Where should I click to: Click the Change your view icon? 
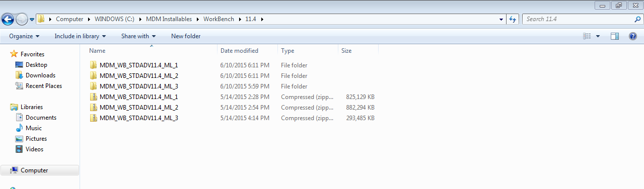tap(587, 36)
